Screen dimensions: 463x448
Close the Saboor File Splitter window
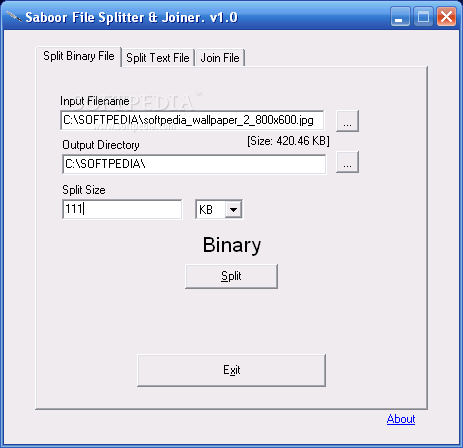pos(446,16)
